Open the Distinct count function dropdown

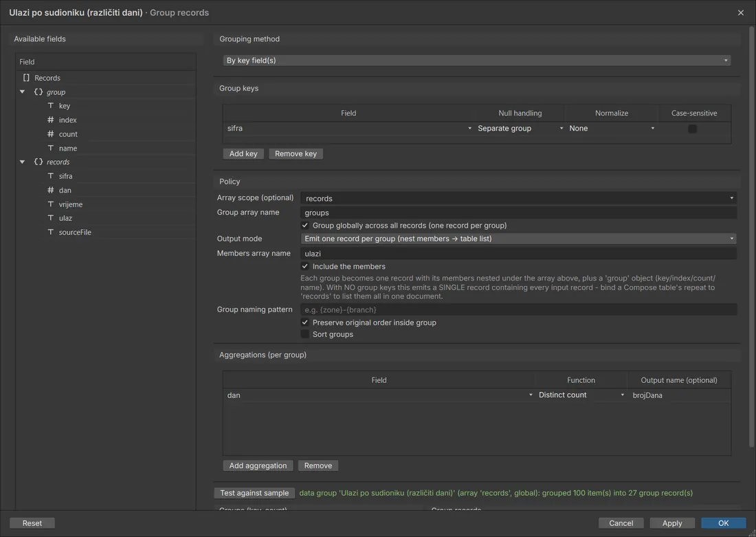pyautogui.click(x=581, y=395)
